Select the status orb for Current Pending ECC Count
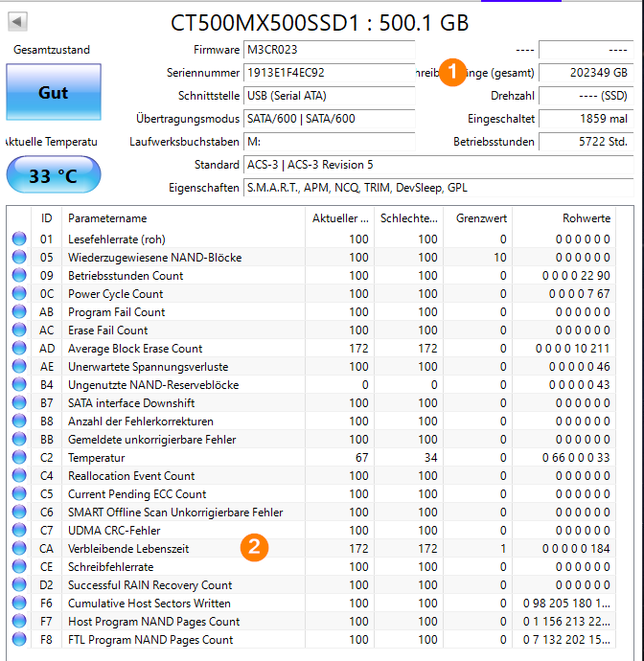Screen dimensions: 644x661 click(x=19, y=493)
